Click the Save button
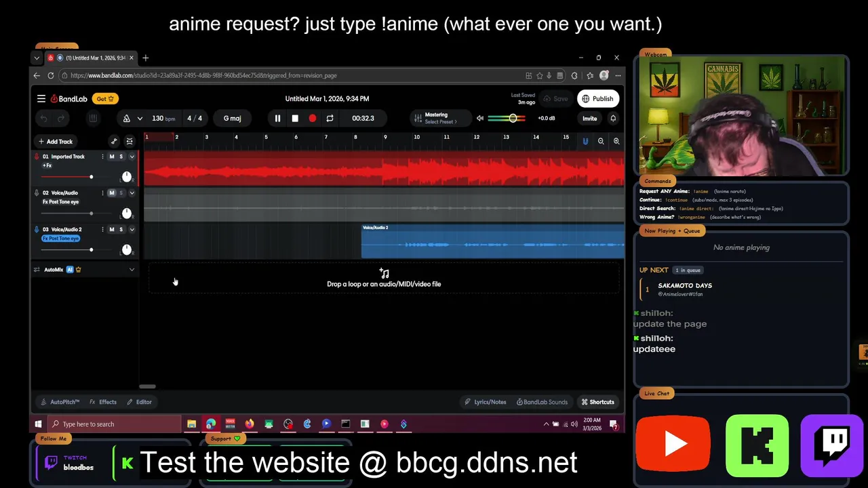The width and height of the screenshot is (868, 488). pyautogui.click(x=555, y=99)
